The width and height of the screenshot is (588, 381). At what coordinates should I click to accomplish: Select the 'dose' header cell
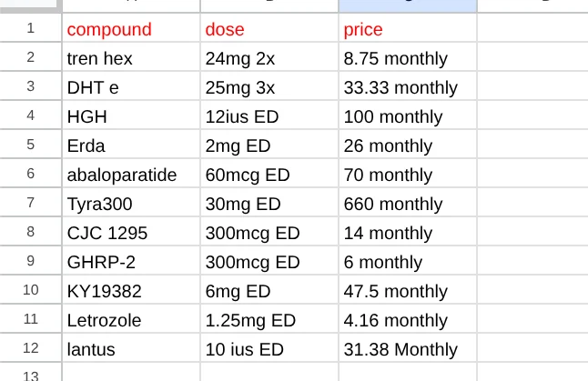[269, 27]
